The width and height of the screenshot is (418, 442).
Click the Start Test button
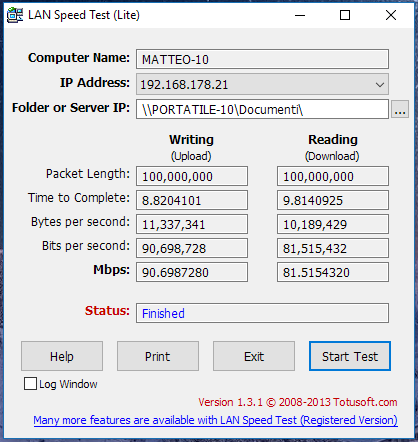pyautogui.click(x=350, y=356)
